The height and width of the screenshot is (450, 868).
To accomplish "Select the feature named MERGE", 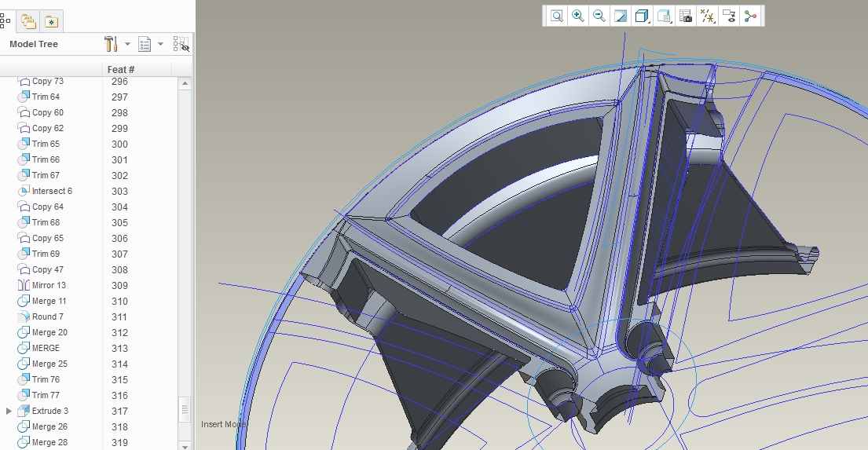I will pos(46,348).
